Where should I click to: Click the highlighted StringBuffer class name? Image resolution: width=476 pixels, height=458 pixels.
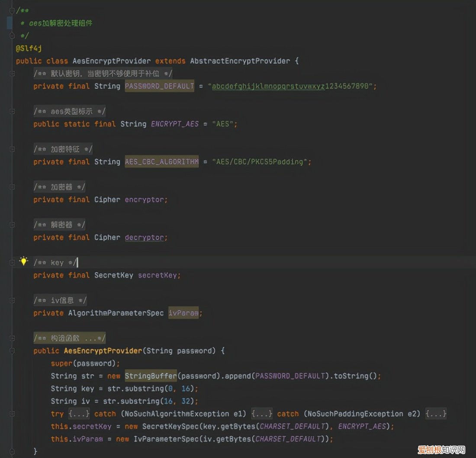(151, 376)
